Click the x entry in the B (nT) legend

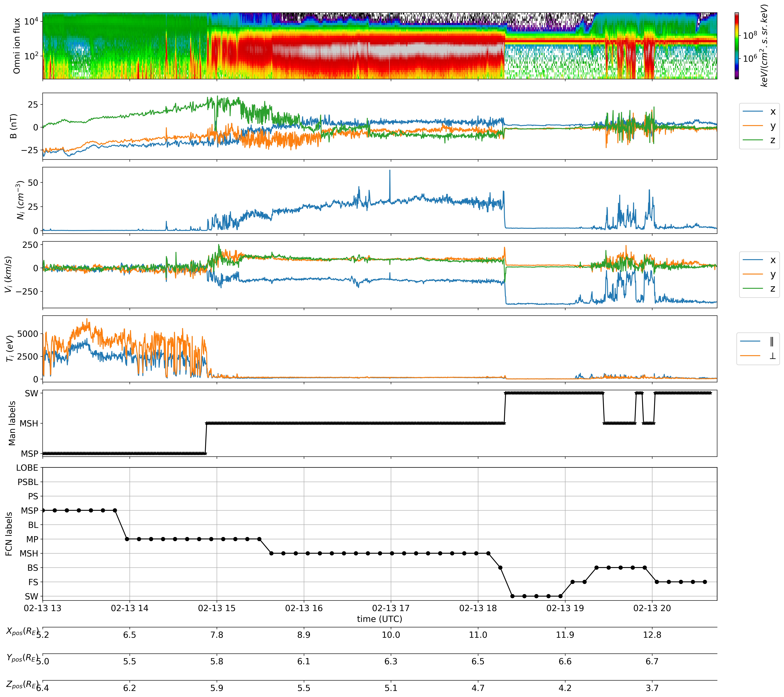coord(759,112)
